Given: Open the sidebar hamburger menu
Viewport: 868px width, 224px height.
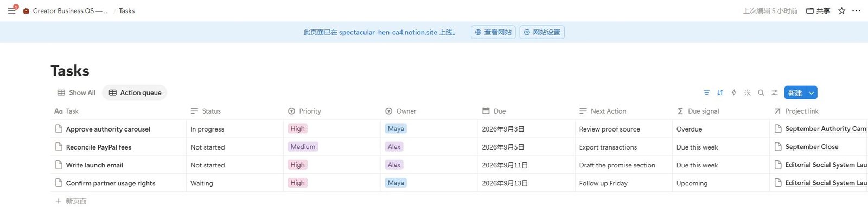Looking at the screenshot, I should tap(11, 11).
